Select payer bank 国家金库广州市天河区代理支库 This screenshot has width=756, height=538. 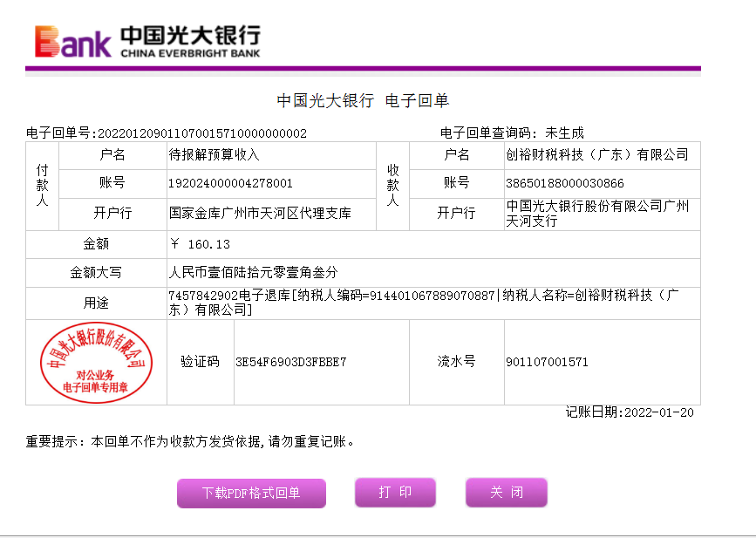point(260,213)
